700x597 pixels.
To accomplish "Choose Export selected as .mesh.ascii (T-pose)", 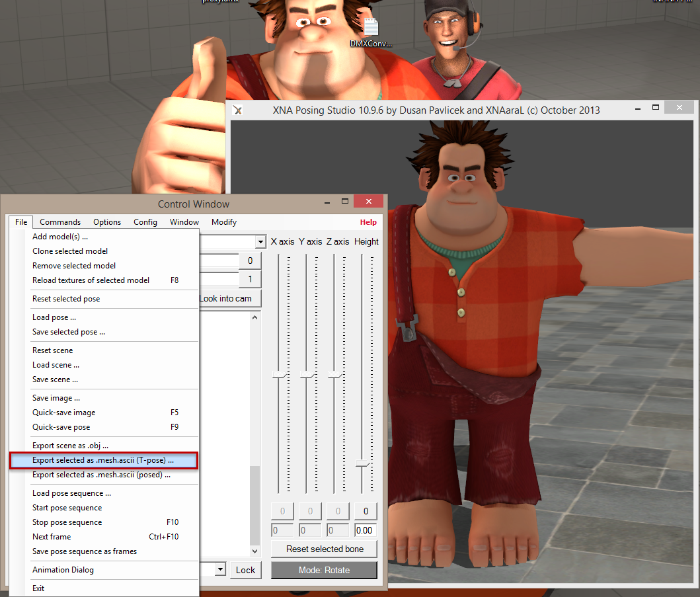I will click(x=104, y=460).
